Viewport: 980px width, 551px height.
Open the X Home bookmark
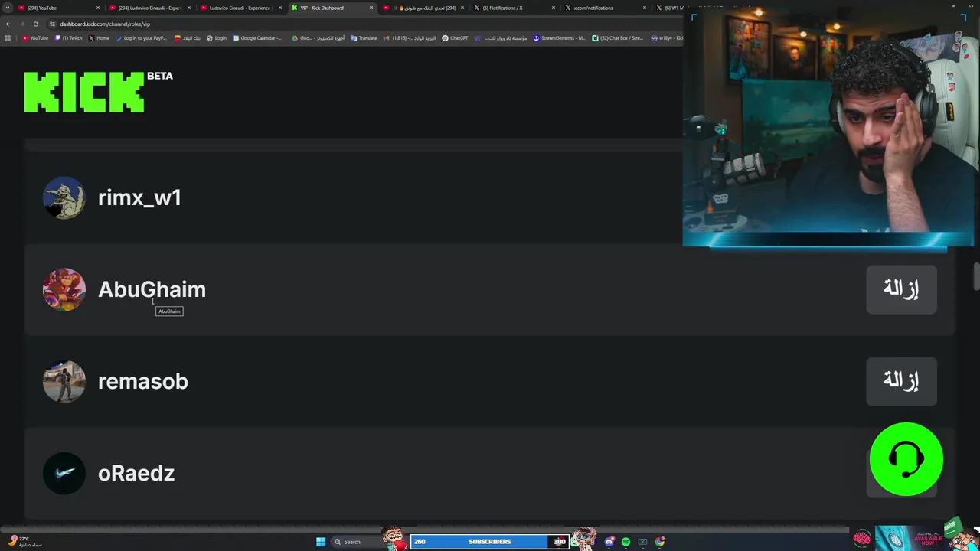coord(100,37)
